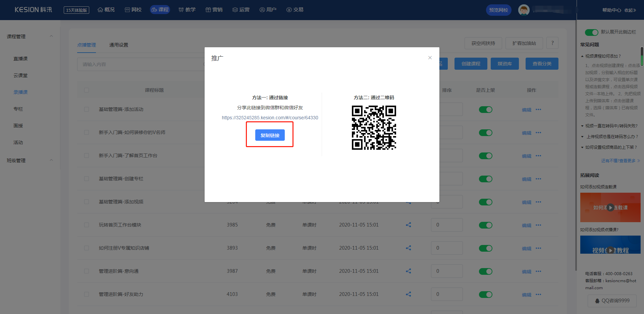Open the 营销 top menu
644x314 pixels.
214,10
